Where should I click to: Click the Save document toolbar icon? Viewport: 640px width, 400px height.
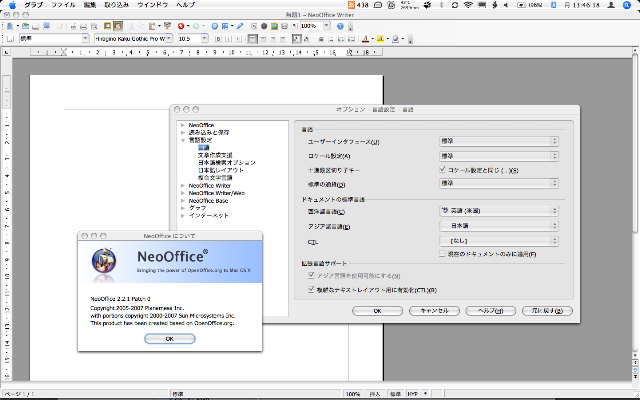point(36,26)
